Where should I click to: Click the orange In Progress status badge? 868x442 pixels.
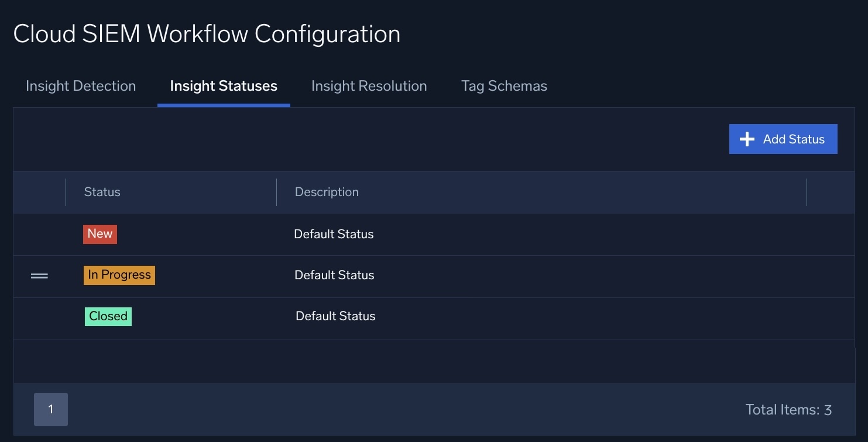click(x=119, y=275)
